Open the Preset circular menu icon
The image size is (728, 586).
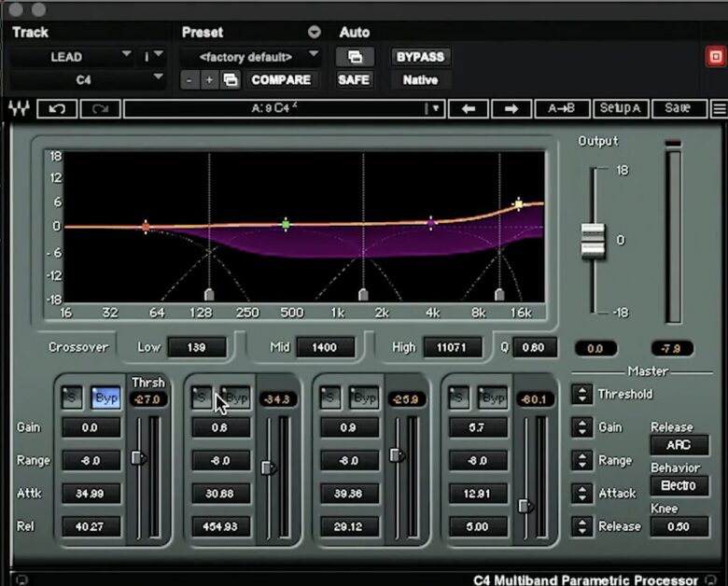tap(315, 32)
